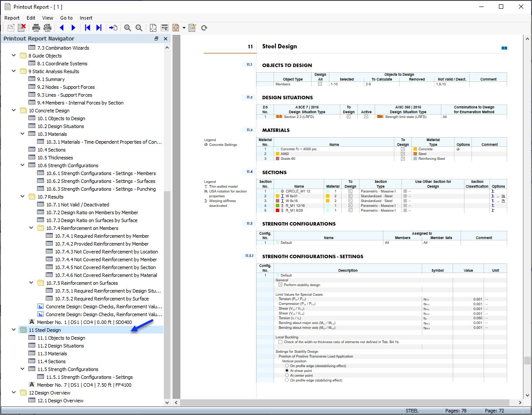This screenshot has width=532, height=415.
Task: Open the Go to menu
Action: (x=66, y=18)
